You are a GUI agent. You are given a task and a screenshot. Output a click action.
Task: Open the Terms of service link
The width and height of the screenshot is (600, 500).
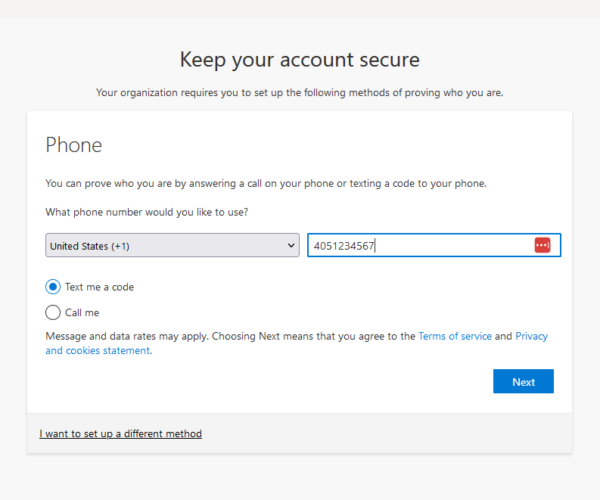tap(455, 337)
